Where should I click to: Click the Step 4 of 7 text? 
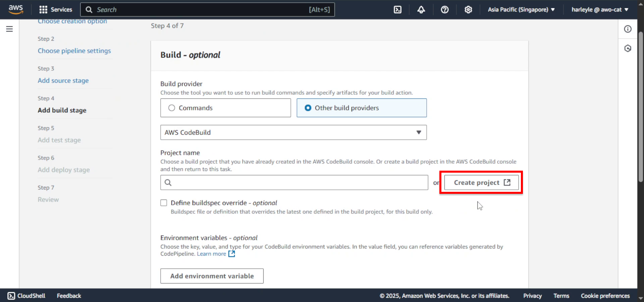pos(167,26)
